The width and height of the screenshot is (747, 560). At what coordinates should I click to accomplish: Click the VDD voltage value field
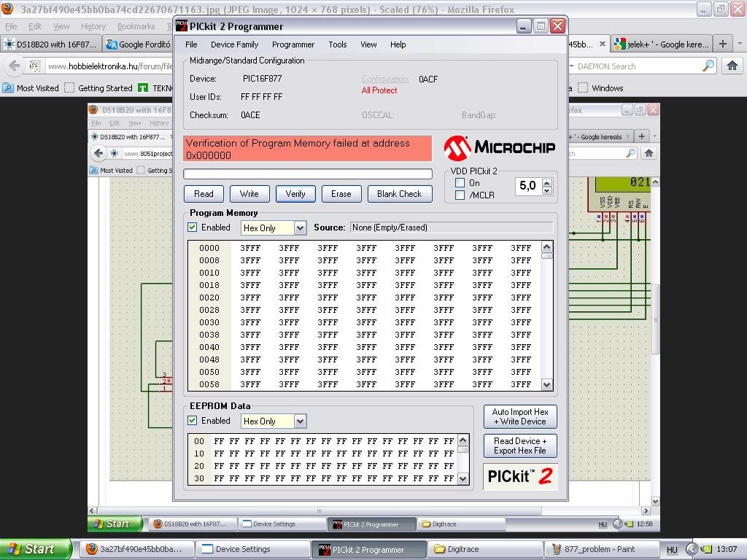(x=528, y=186)
